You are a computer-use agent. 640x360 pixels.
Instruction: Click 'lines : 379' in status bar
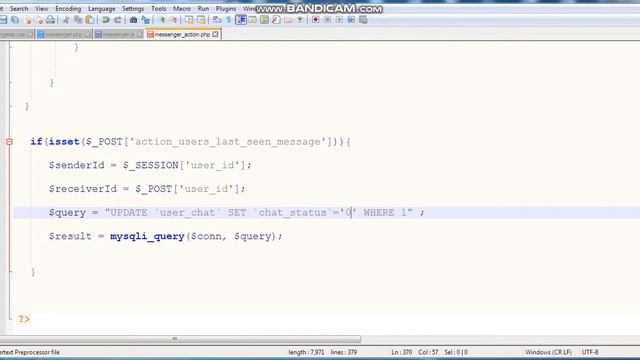tap(344, 352)
